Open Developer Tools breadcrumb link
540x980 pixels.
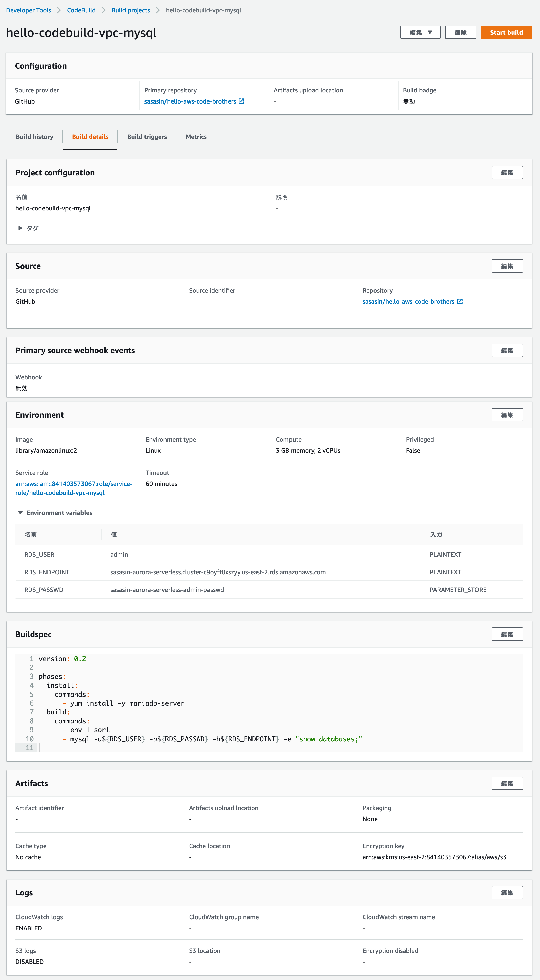coord(29,10)
